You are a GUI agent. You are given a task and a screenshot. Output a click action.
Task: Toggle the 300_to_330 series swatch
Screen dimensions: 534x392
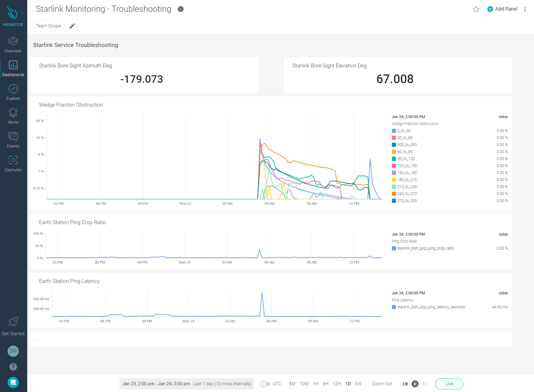point(394,145)
